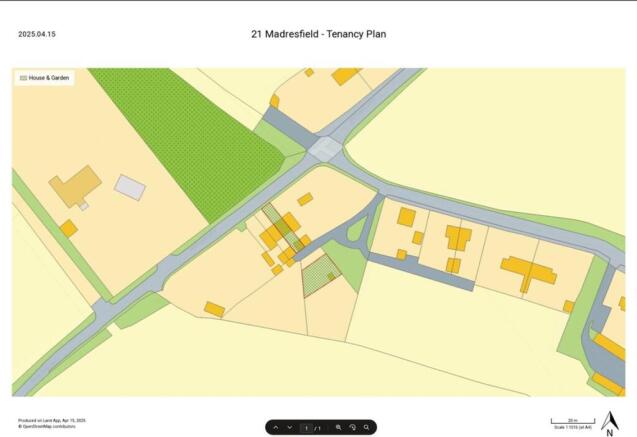Click the large orange building in western field
Screen dimensions: 637x437
pos(75,186)
